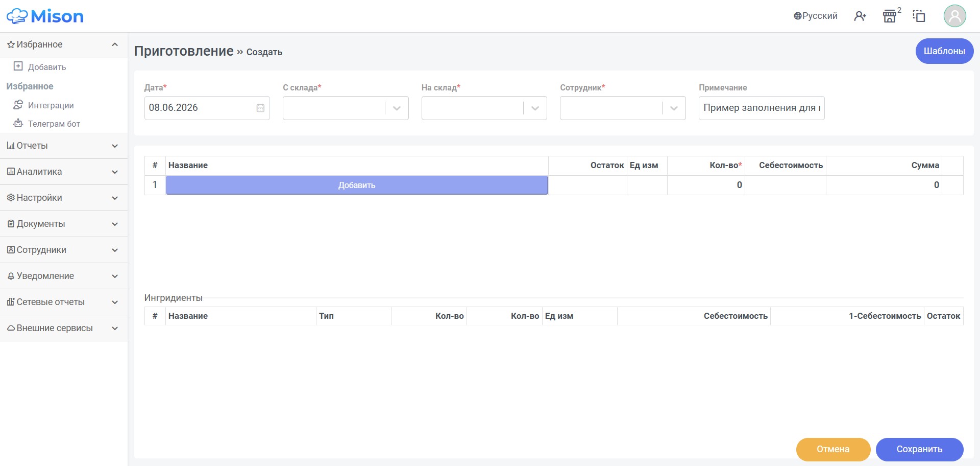The width and height of the screenshot is (980, 466).
Task: Open the Сотрудник dropdown
Action: click(x=623, y=108)
